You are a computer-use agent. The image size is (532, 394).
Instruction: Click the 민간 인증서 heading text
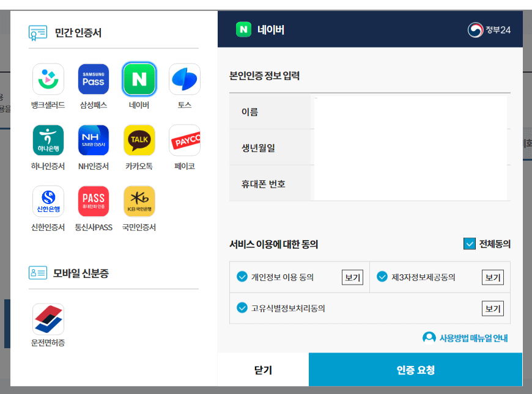[x=78, y=32]
